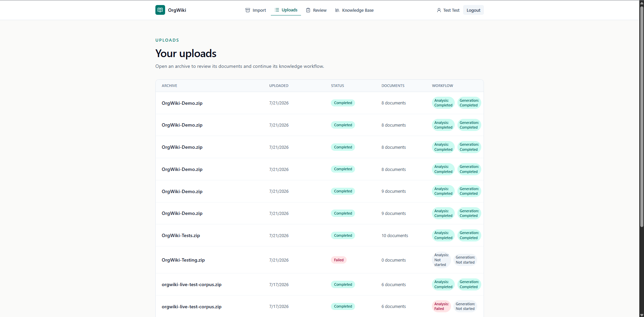
Task: Open the failed OrgWiki-Testing.zip archive
Action: pyautogui.click(x=183, y=260)
